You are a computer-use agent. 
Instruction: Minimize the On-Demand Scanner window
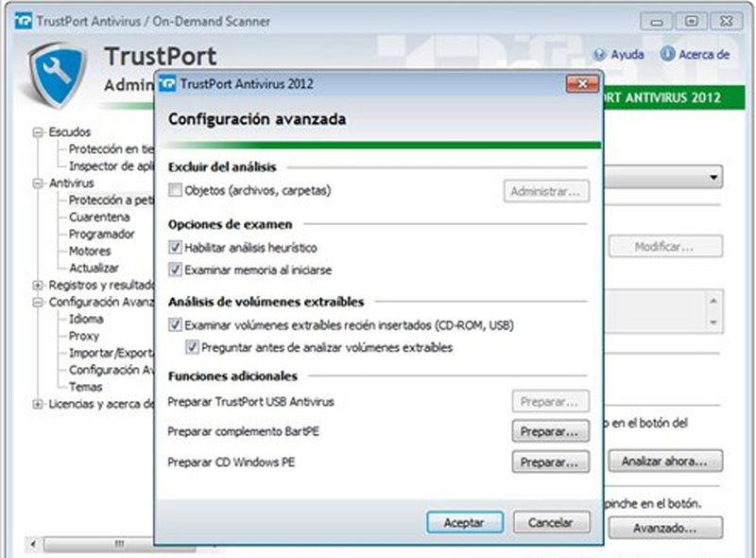coord(656,22)
